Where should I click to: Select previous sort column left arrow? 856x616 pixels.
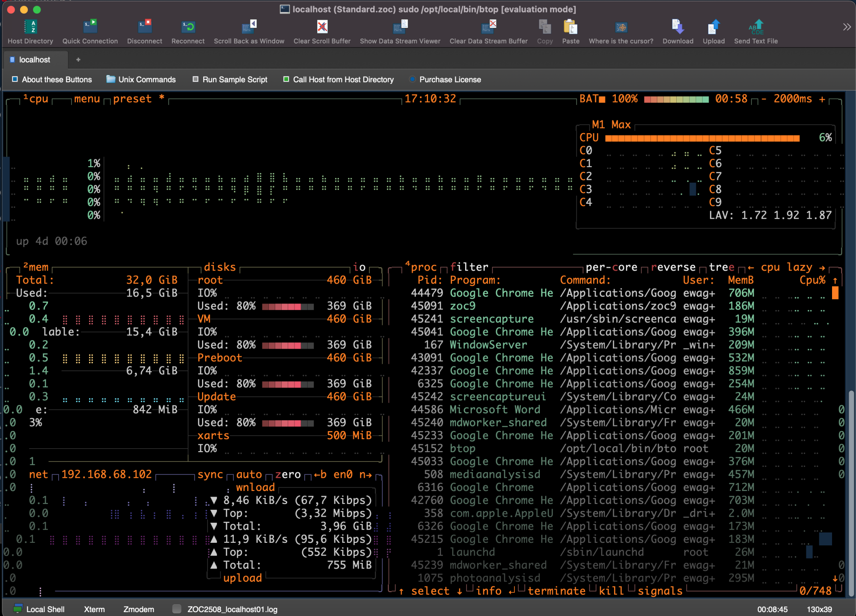[x=751, y=267]
